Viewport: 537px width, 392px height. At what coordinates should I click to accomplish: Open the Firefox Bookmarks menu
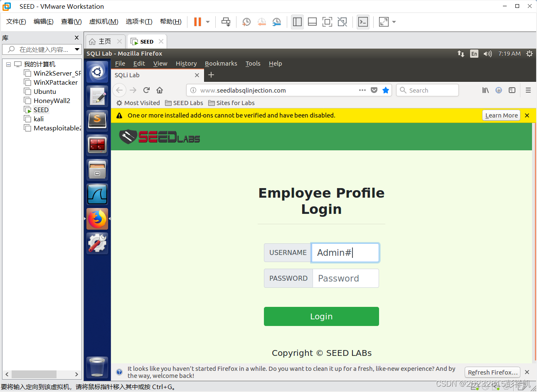(x=221, y=64)
